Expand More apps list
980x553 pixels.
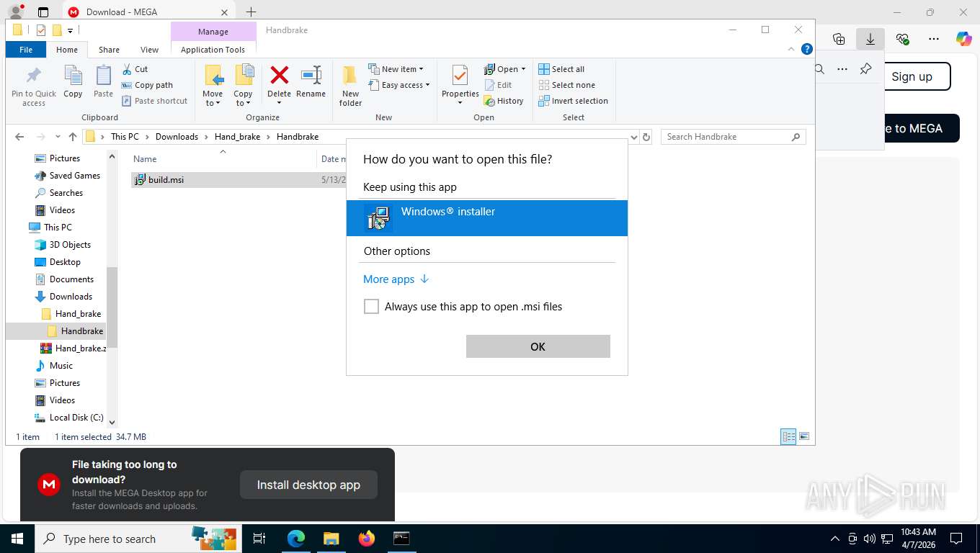(396, 279)
